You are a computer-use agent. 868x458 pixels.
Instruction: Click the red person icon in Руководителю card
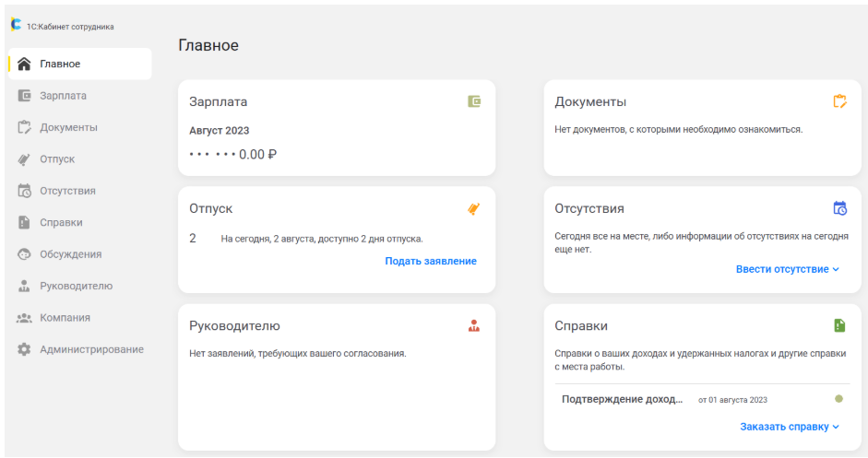[474, 325]
